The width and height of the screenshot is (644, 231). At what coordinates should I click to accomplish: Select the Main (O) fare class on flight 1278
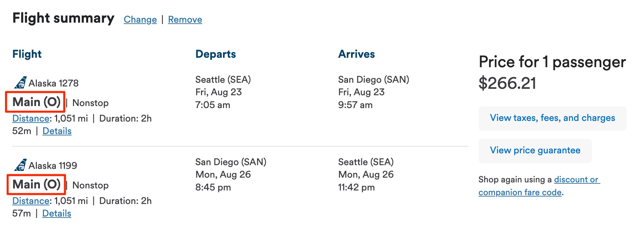click(x=36, y=102)
